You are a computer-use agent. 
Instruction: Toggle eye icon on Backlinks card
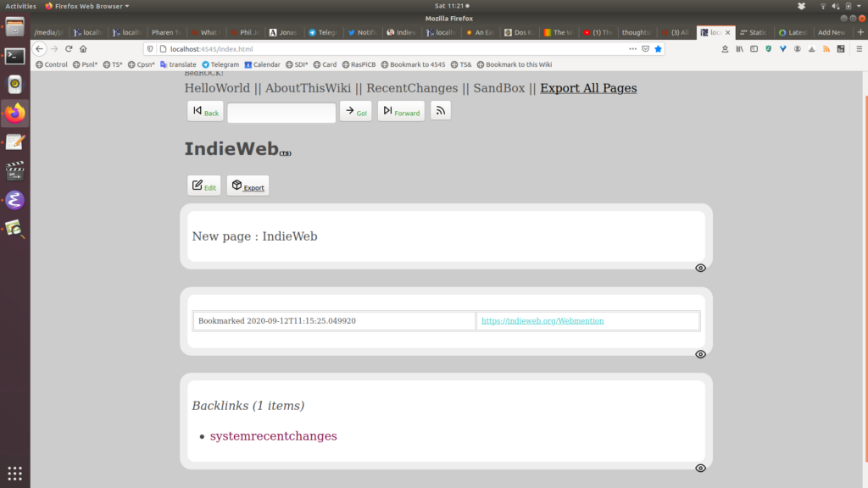pos(700,468)
